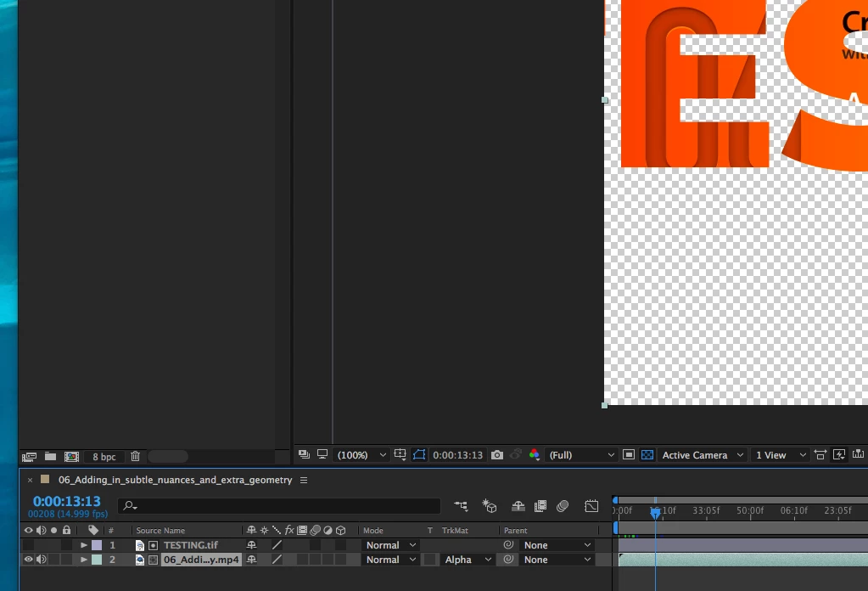Viewport: 868px width, 591px height.
Task: Click the fx effects switch column header
Action: (x=289, y=530)
